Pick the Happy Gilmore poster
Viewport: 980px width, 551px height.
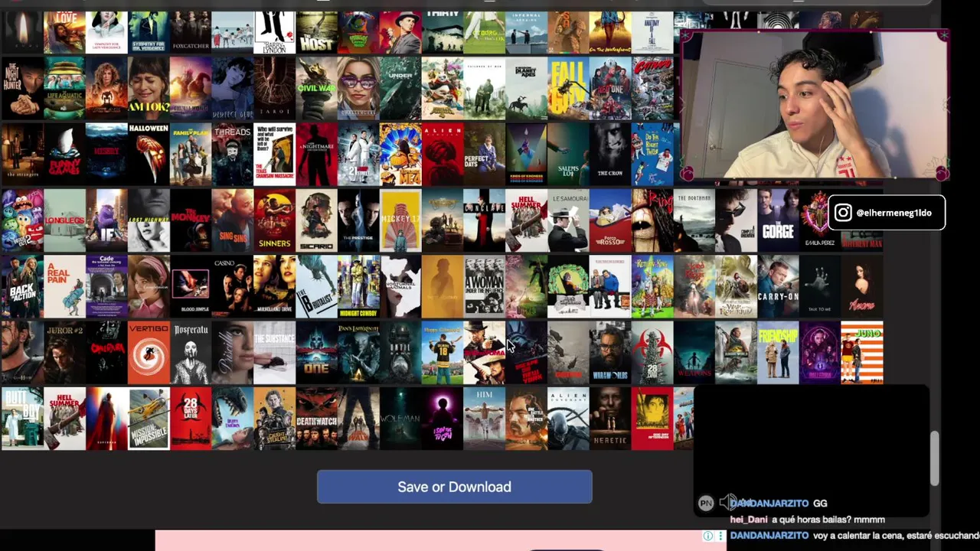coord(442,353)
